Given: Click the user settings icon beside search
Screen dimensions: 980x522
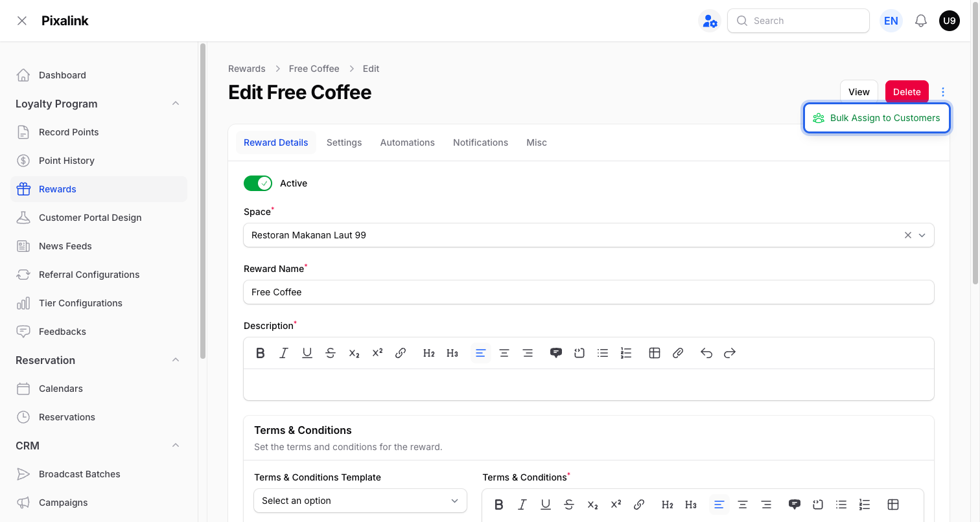Looking at the screenshot, I should coord(710,21).
